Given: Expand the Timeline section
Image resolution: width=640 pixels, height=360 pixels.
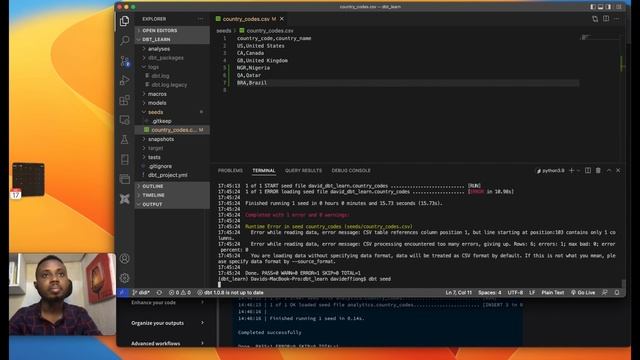Looking at the screenshot, I should pos(172,195).
